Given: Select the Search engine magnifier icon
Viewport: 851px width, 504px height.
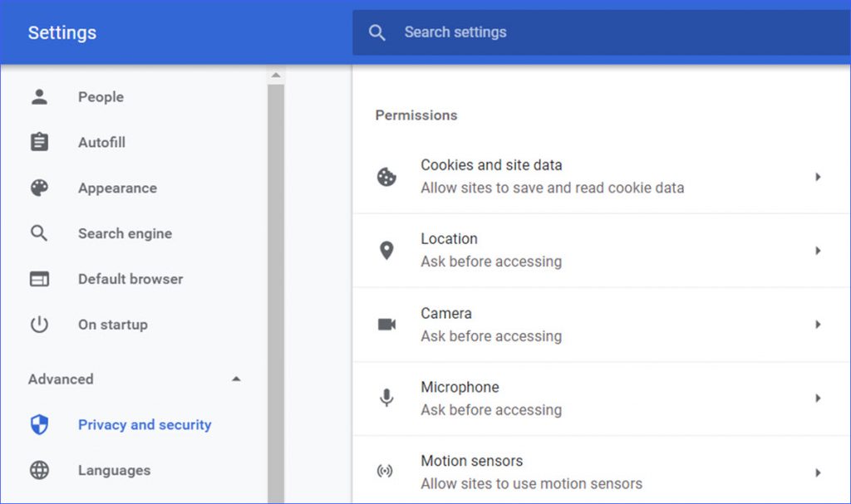Looking at the screenshot, I should [x=39, y=233].
